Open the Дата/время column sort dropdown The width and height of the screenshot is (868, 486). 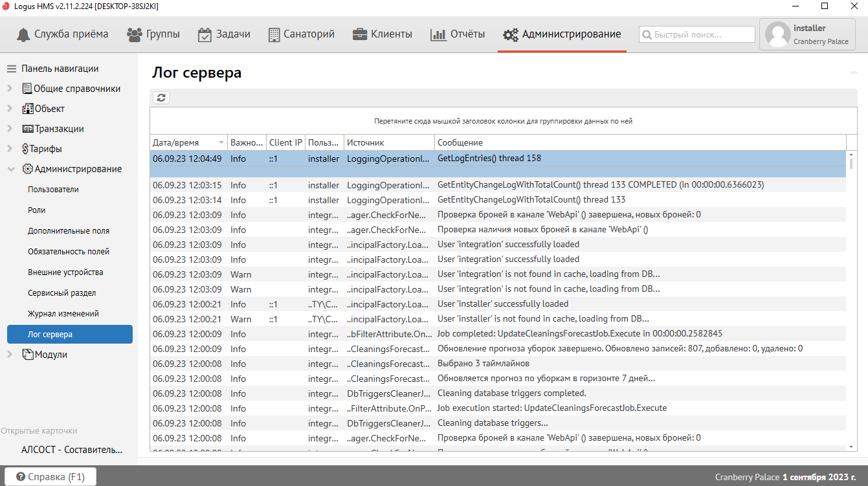pyautogui.click(x=221, y=142)
